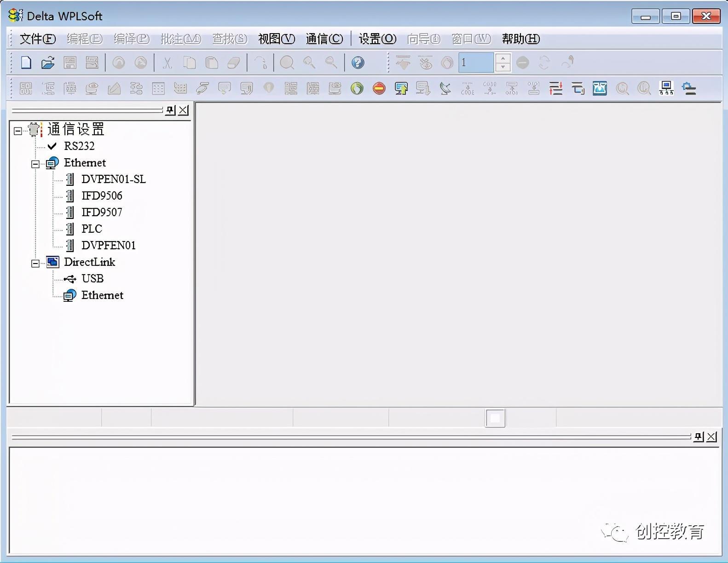Click the red PLC Stop icon
This screenshot has width=728, height=563.
(x=379, y=88)
